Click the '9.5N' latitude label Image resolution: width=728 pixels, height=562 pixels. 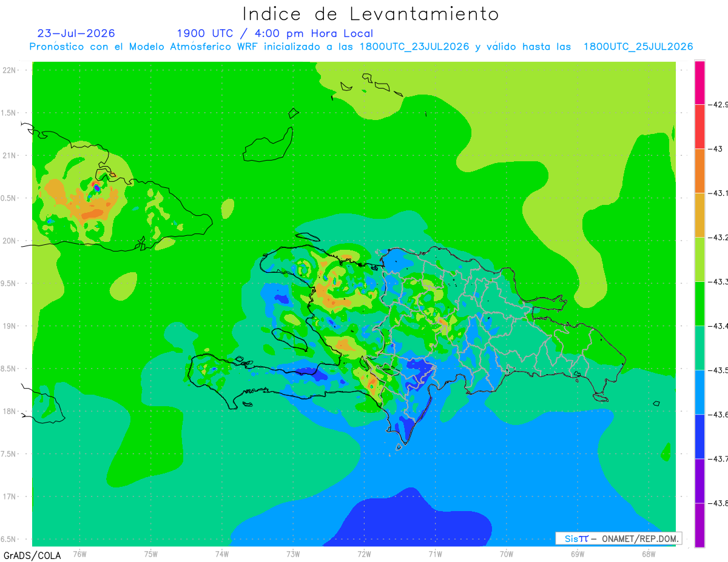coord(9,283)
